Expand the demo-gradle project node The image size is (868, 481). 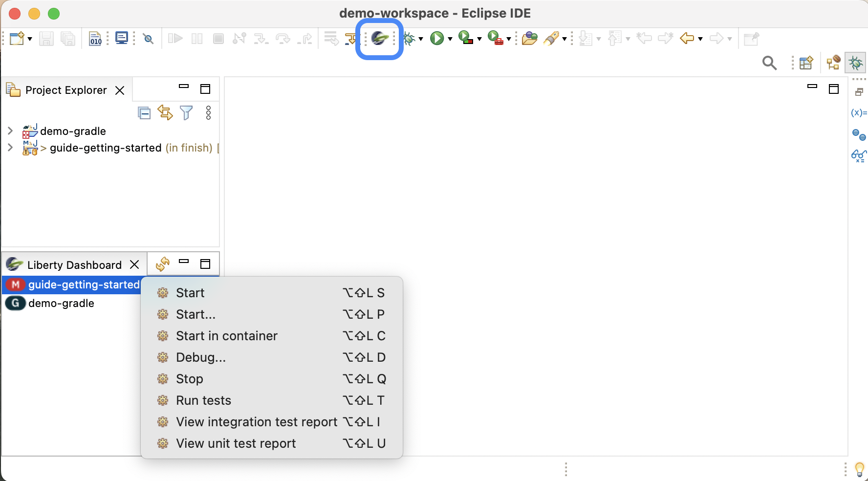click(x=10, y=131)
